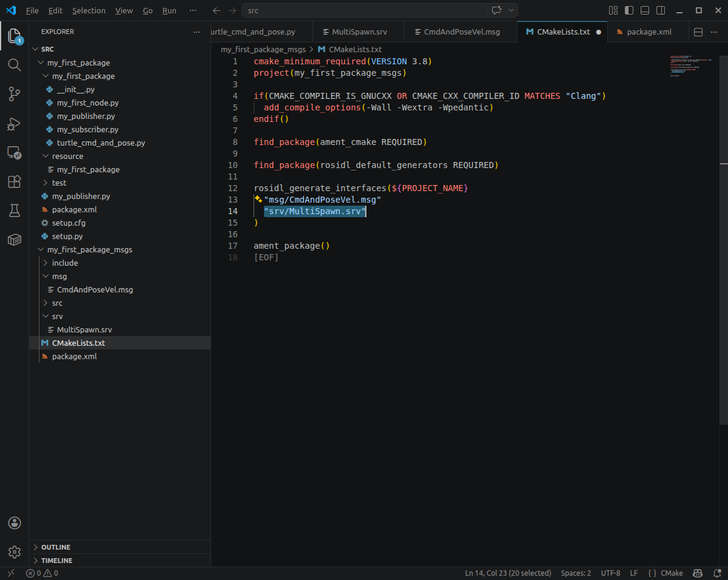Open the Customize Layout icon

(613, 10)
